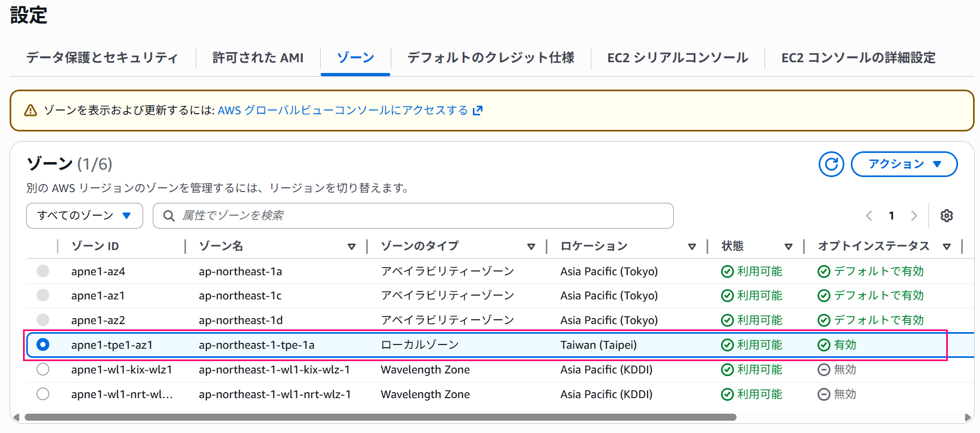This screenshot has width=980, height=433.
Task: Select radio button for apne1-az2
Action: coord(43,320)
